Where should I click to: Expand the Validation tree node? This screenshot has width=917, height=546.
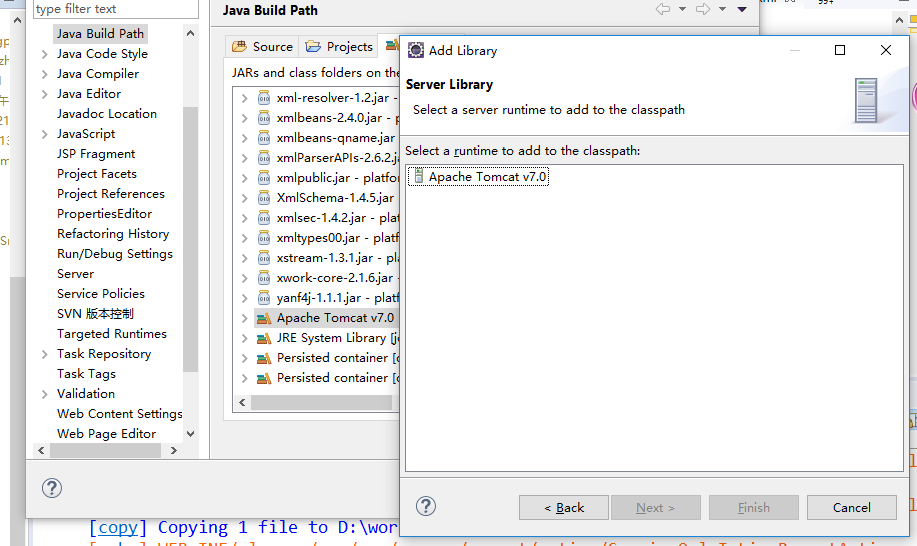44,394
